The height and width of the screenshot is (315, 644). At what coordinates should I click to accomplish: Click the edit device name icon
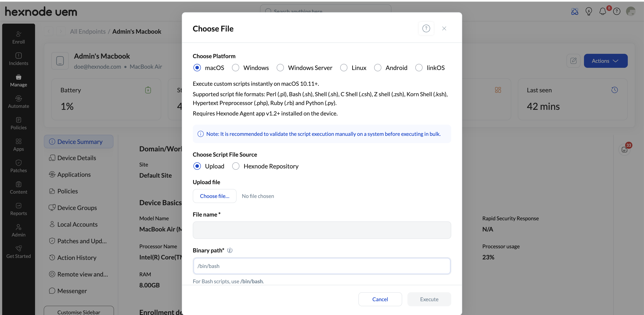coord(573,61)
